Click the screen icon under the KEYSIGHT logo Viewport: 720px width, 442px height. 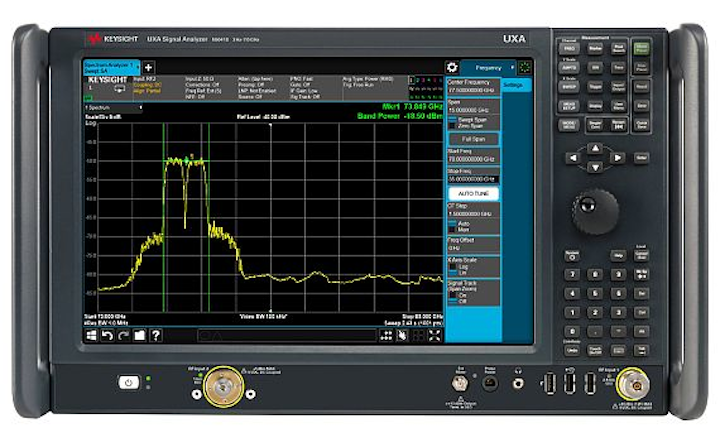119,89
